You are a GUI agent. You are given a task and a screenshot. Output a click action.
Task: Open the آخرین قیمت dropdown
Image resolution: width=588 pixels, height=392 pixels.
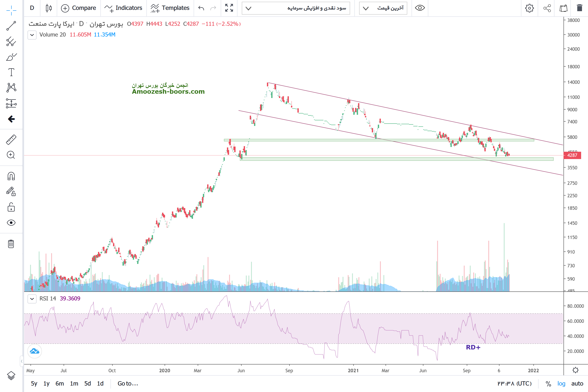click(x=383, y=8)
